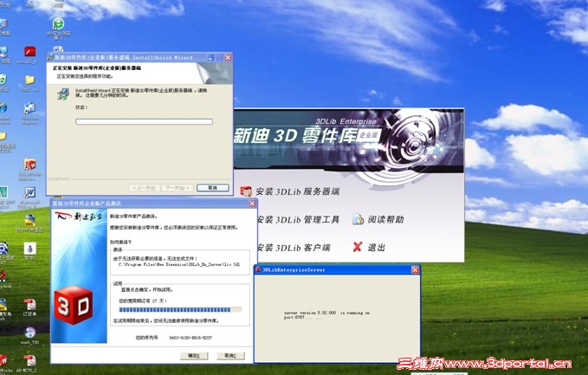Screen dimensions: 588x375
Task: Select 安装 3DLib 管理工具 in launcher
Action: tap(299, 219)
